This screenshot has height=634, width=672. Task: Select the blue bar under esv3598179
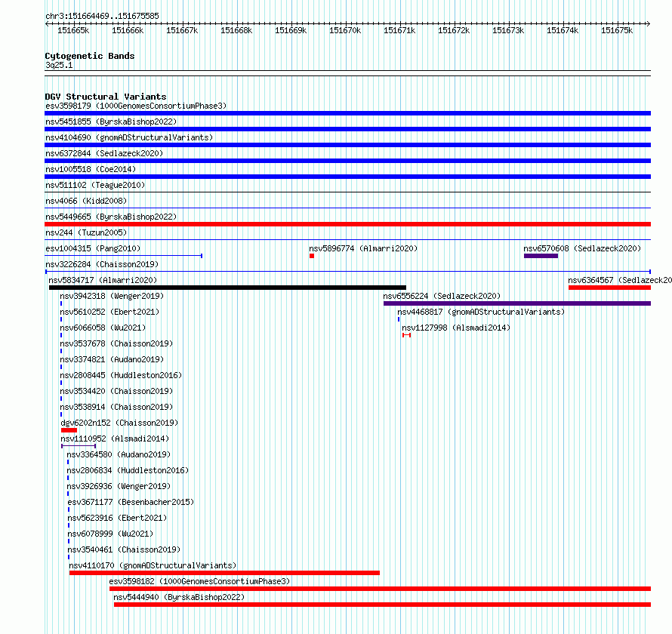pyautogui.click(x=347, y=113)
